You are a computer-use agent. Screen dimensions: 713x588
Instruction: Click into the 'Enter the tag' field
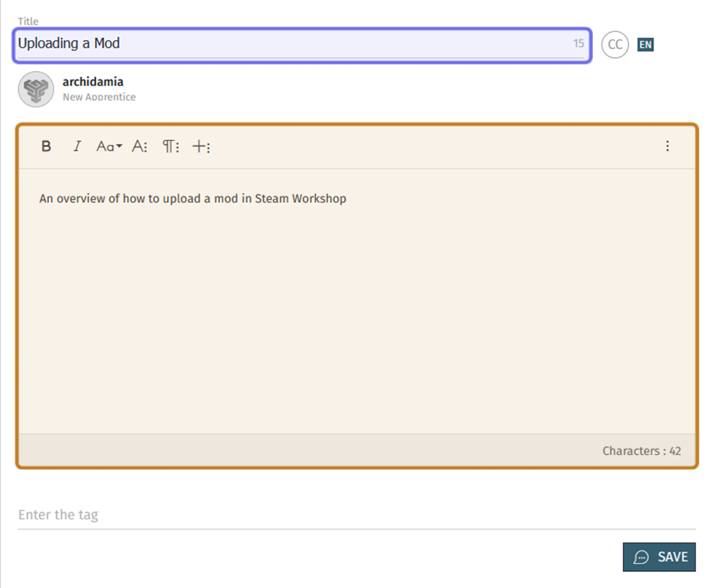[x=356, y=515]
